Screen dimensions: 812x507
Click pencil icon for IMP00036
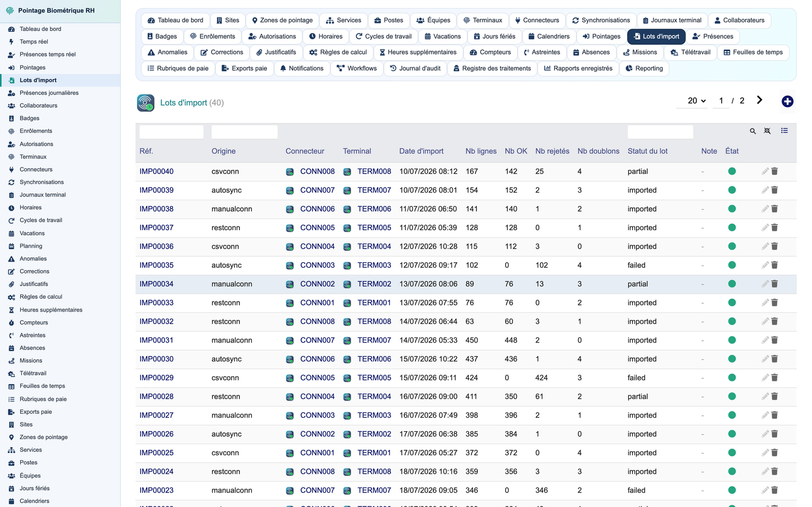(765, 246)
